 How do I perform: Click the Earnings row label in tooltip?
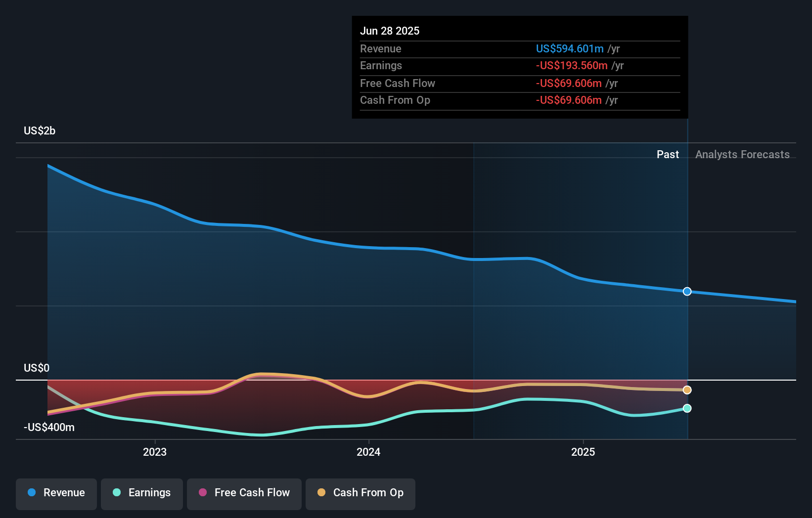click(381, 65)
